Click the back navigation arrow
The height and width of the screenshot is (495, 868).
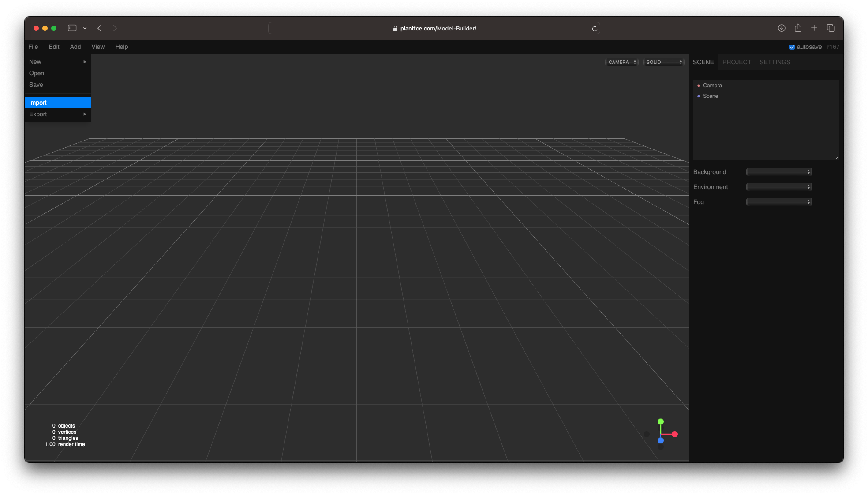pyautogui.click(x=99, y=28)
